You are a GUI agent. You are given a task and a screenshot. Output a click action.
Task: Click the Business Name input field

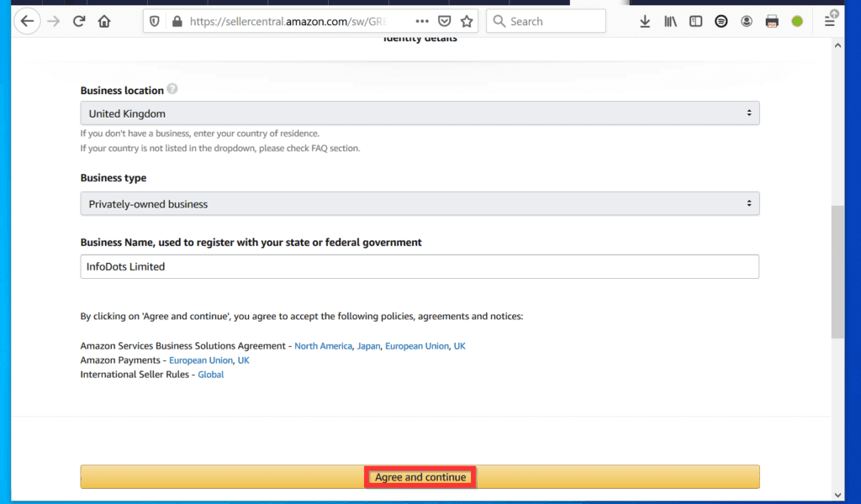click(x=420, y=266)
